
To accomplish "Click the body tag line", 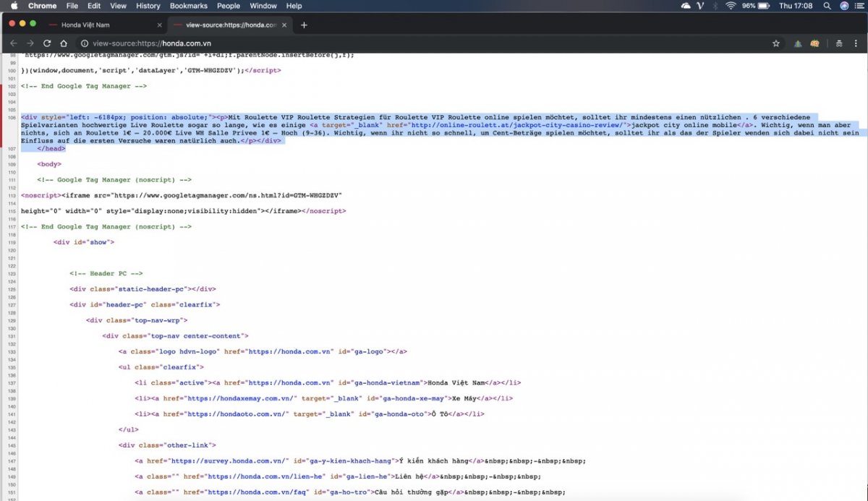I will [49, 164].
